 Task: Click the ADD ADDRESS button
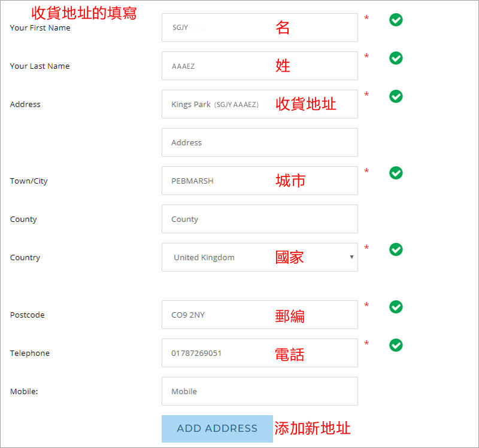coord(217,429)
